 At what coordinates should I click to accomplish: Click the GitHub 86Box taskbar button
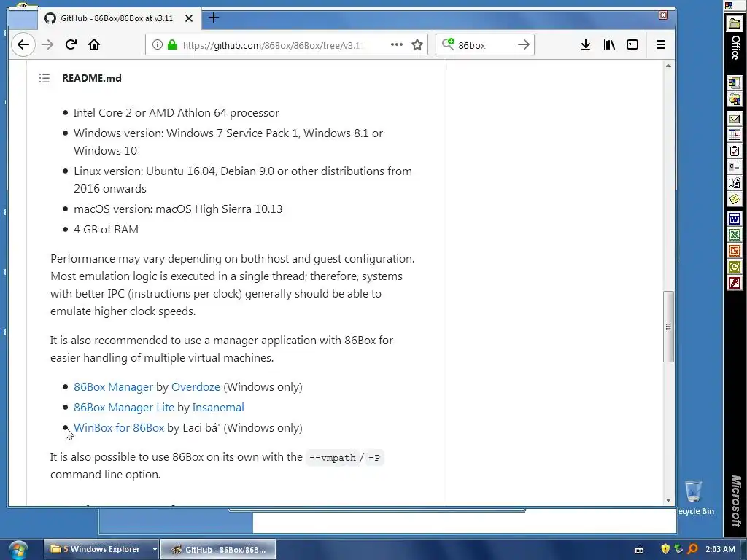point(217,550)
